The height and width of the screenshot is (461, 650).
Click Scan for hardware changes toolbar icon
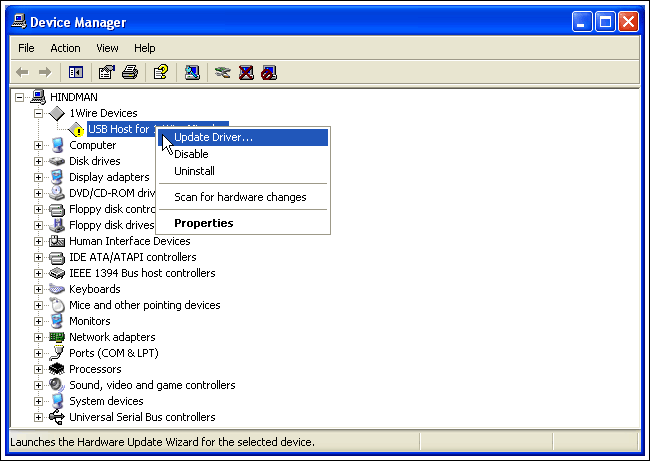(193, 72)
